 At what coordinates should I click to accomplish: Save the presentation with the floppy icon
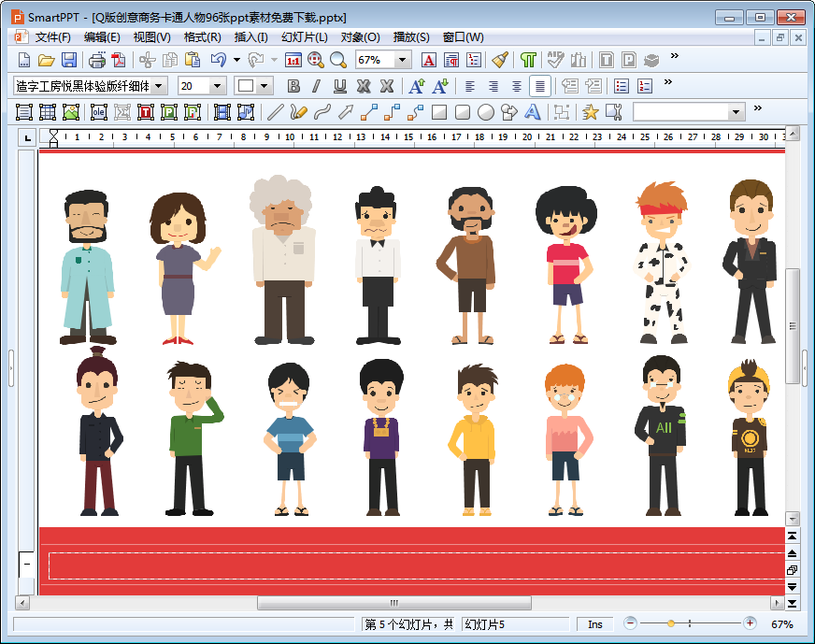pos(69,61)
